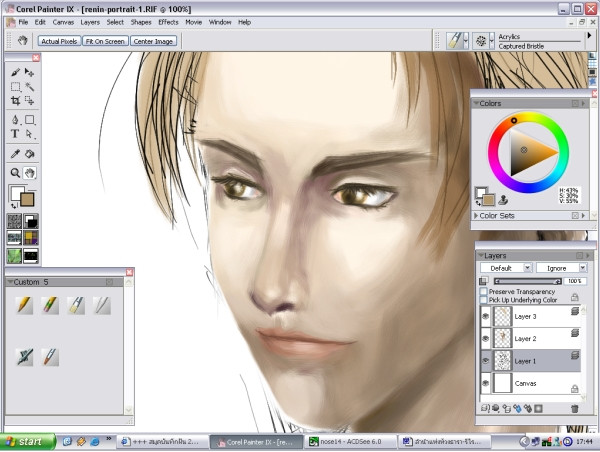Viewport: 600px width, 452px height.
Task: Expand the Color Sets panel
Action: click(475, 215)
